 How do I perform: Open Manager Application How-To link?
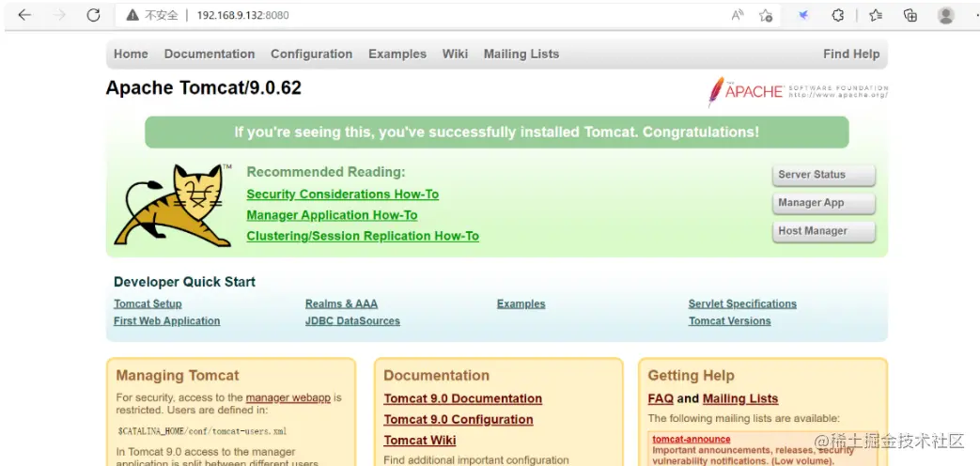point(332,215)
